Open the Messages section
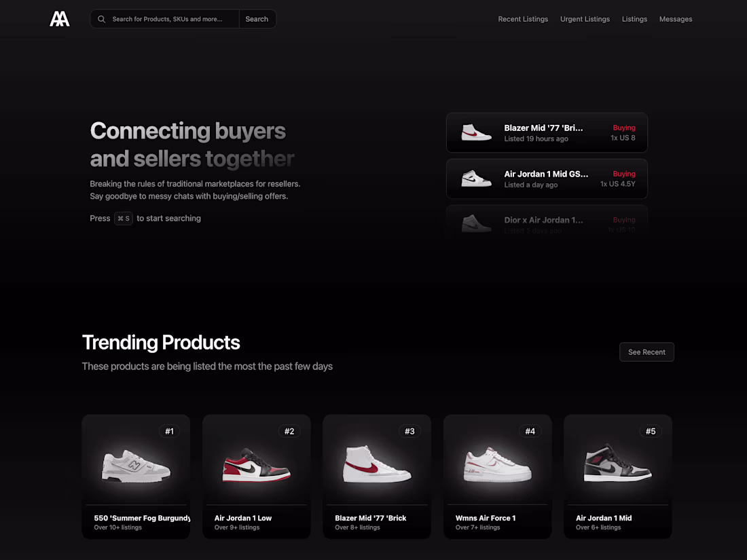Screen dimensions: 747x560 tap(676, 19)
